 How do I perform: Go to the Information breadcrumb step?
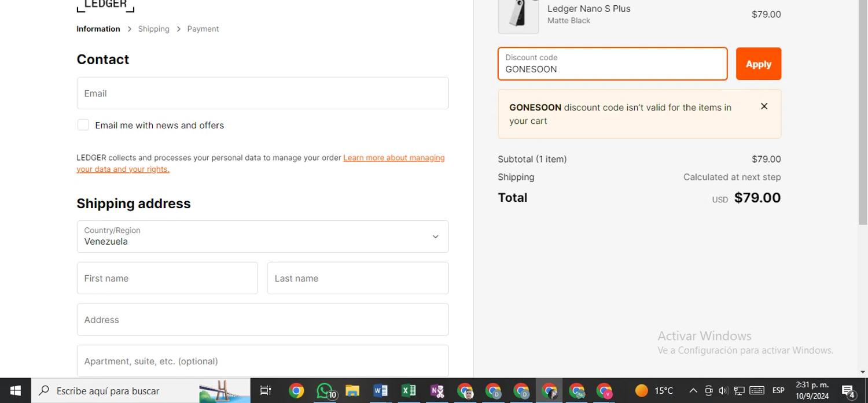[x=98, y=29]
